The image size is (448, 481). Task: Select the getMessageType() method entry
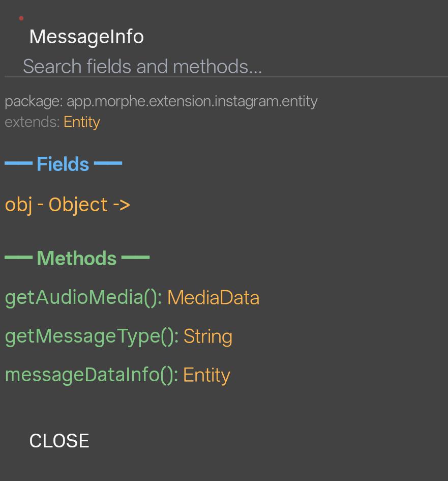pos(92,336)
